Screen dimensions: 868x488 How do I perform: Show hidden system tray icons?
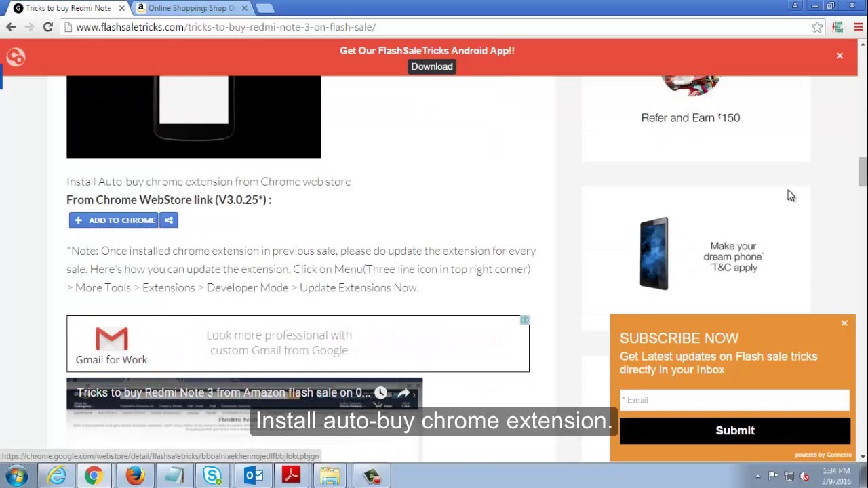tap(758, 476)
